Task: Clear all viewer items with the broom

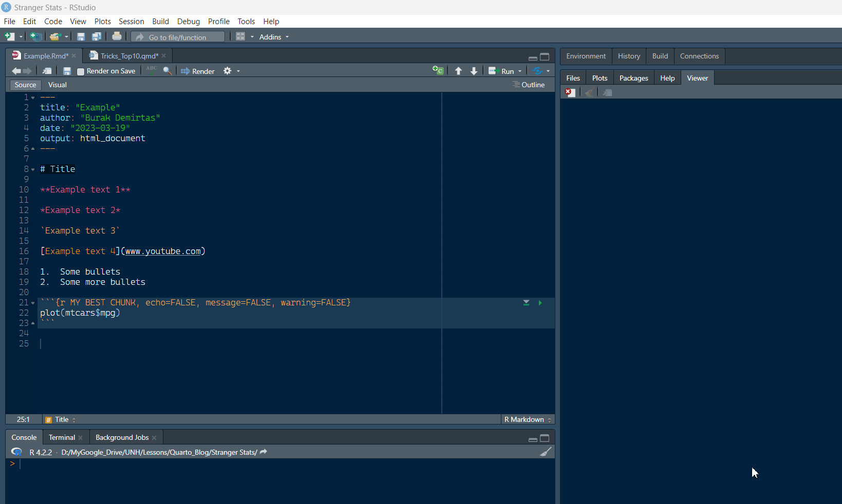Action: [589, 92]
